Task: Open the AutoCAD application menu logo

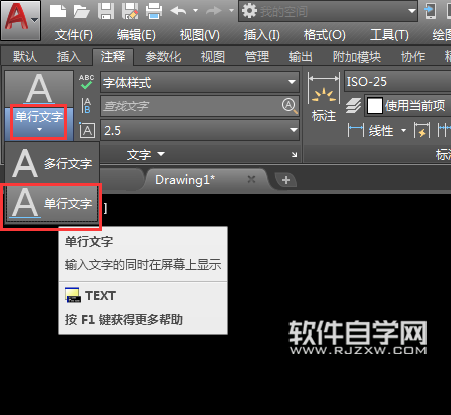Action: (21, 21)
